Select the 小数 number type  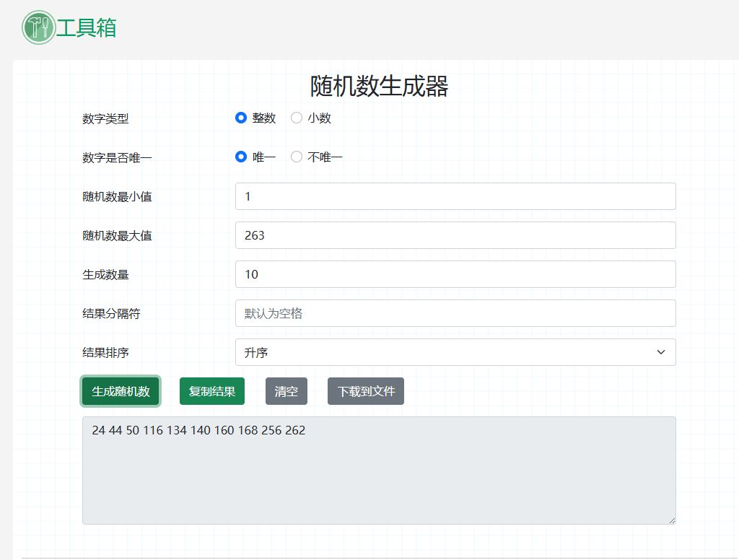(297, 118)
